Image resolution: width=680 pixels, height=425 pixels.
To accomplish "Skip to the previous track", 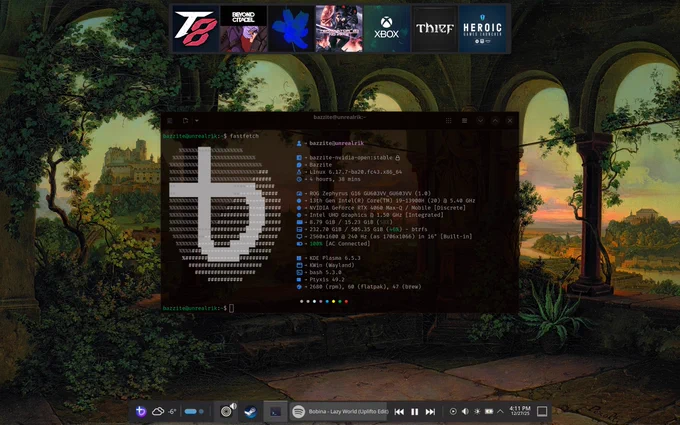I will pos(399,412).
